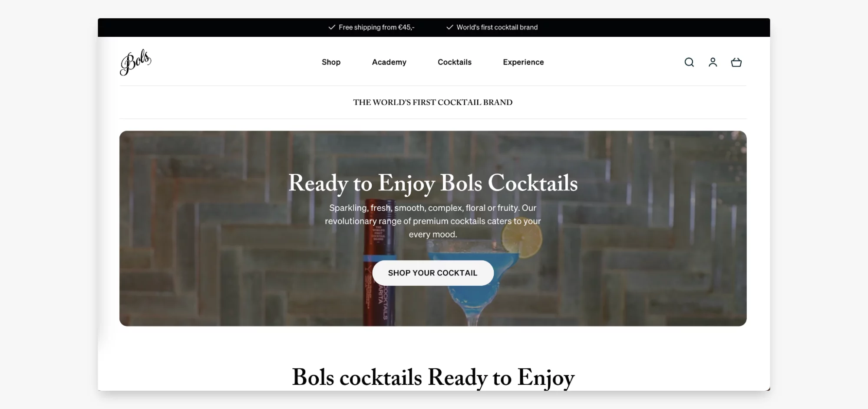This screenshot has width=868, height=409.
Task: Open the Cocktails menu item
Action: tap(454, 62)
